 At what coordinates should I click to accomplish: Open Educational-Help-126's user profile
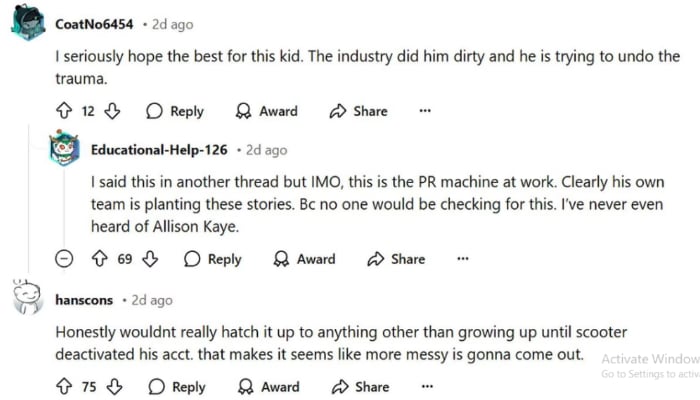(159, 150)
